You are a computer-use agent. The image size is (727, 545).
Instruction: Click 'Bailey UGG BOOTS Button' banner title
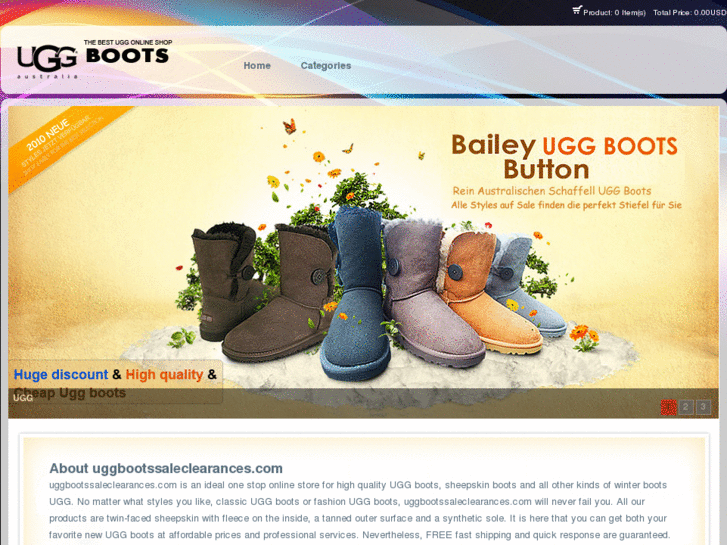pyautogui.click(x=564, y=157)
